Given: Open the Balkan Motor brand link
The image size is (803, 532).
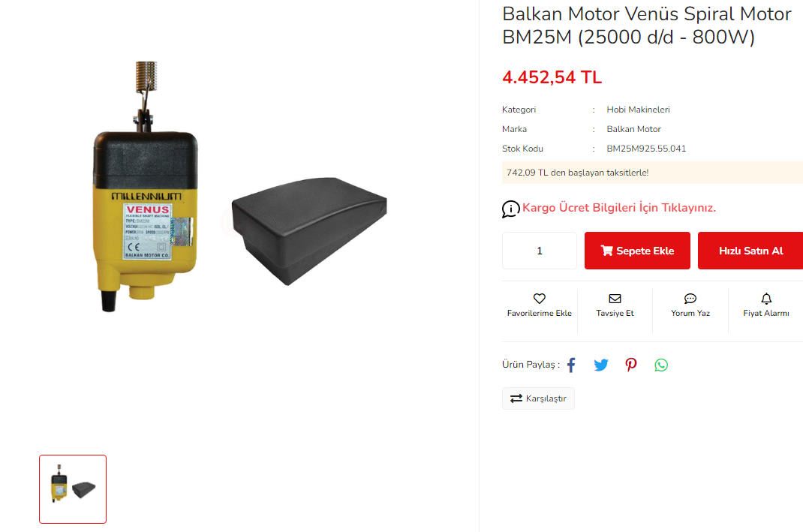Looking at the screenshot, I should click(x=633, y=129).
